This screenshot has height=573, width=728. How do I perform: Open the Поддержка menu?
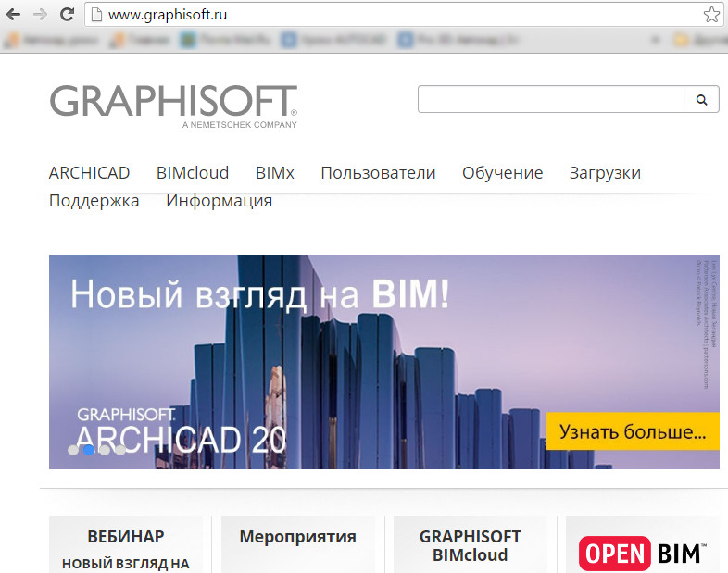point(94,201)
